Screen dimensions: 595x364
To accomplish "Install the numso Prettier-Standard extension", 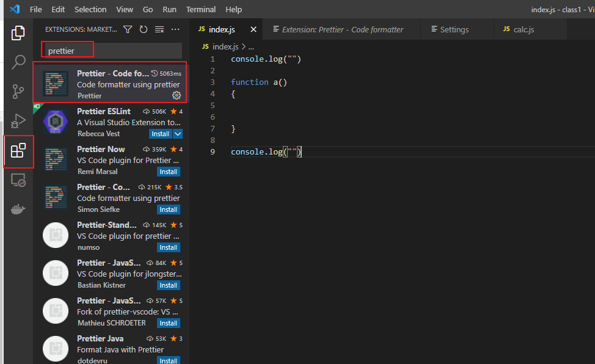I will pyautogui.click(x=169, y=247).
